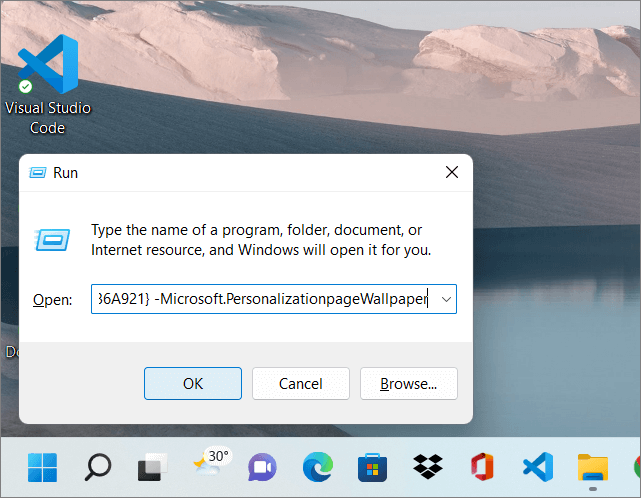
Task: Open Task View in taskbar
Action: click(152, 467)
